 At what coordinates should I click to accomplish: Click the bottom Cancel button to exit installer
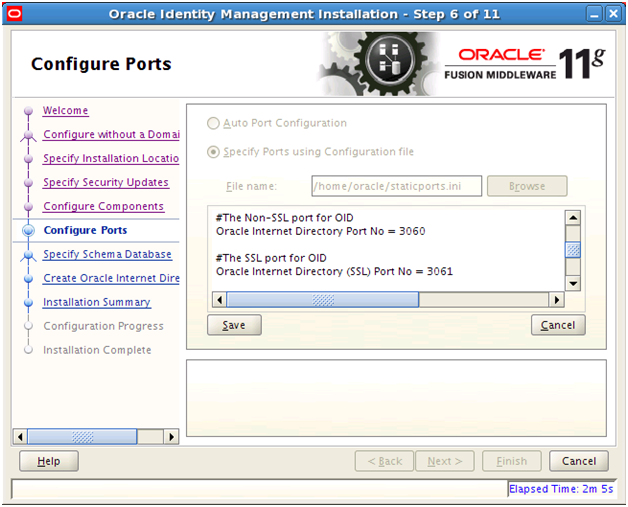[x=579, y=461]
